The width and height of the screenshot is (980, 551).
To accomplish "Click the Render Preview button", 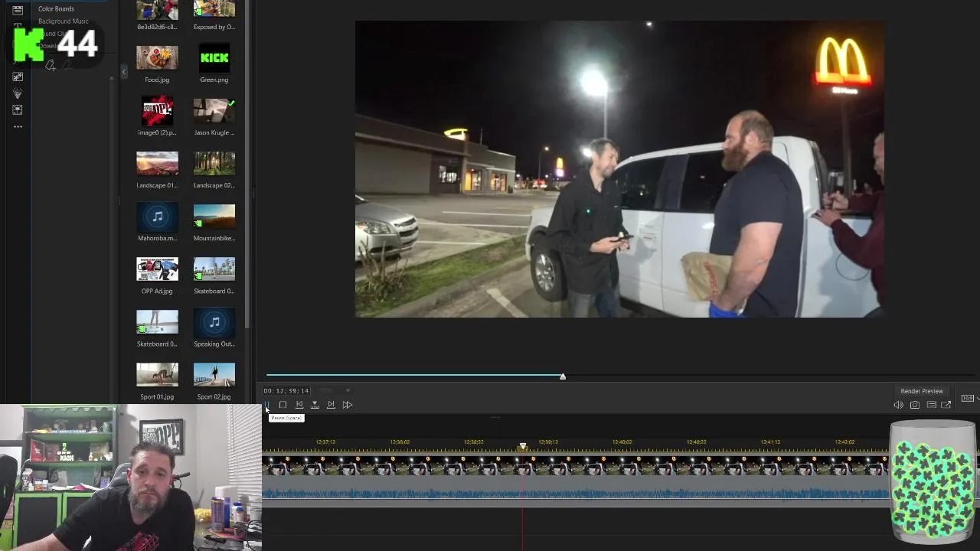I will tap(922, 391).
